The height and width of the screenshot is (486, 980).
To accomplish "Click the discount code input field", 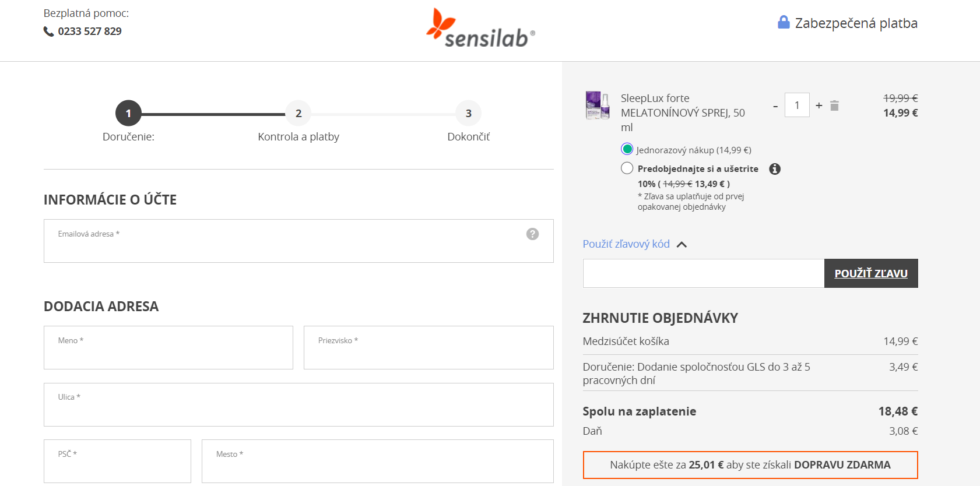I will tap(703, 273).
